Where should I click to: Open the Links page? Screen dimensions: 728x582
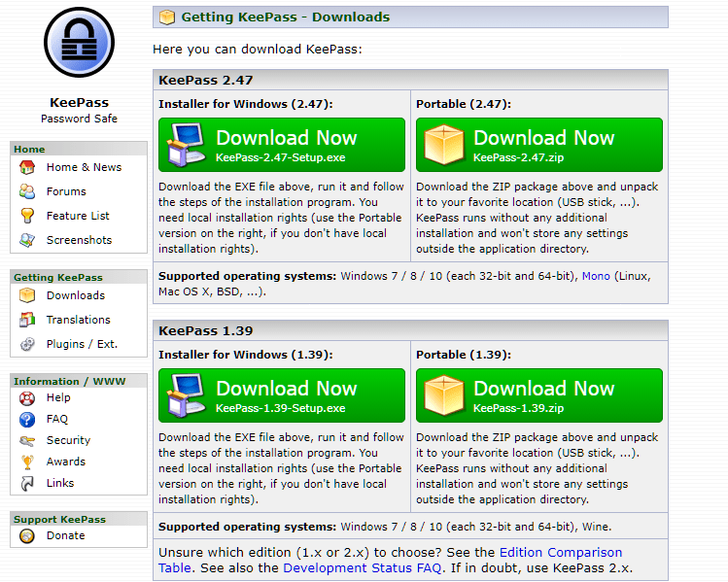pyautogui.click(x=60, y=483)
